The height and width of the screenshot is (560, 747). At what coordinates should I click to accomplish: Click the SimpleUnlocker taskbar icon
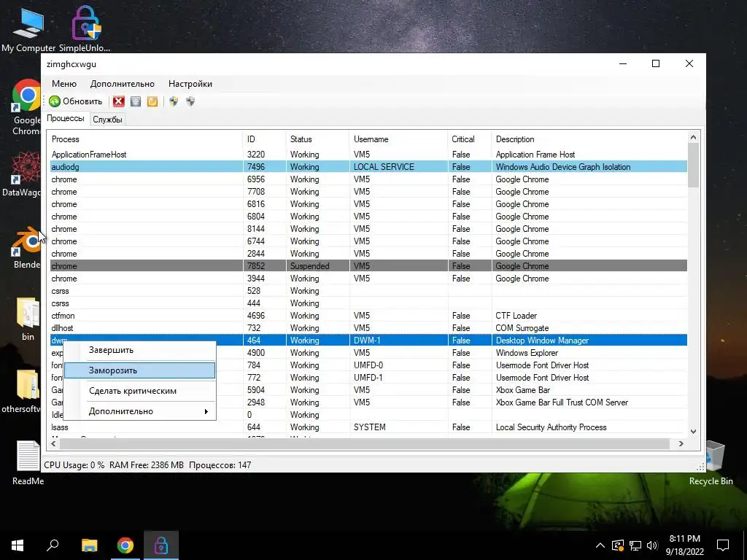click(161, 545)
